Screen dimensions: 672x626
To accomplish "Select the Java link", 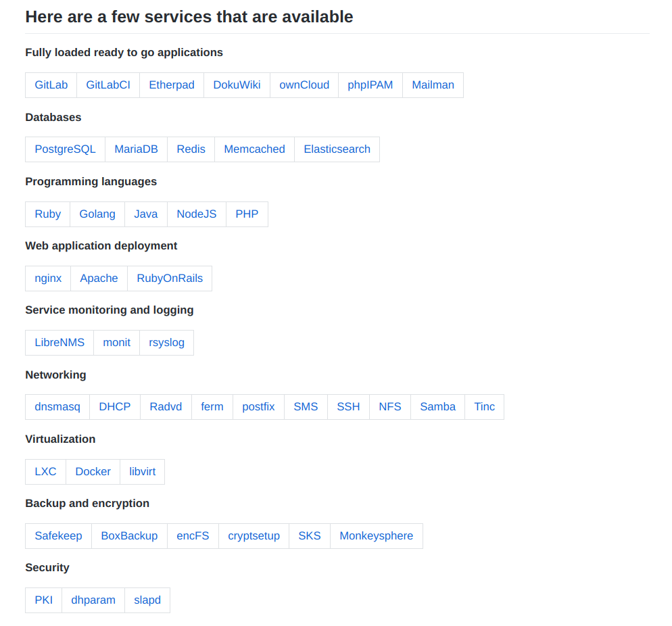I will tap(146, 214).
